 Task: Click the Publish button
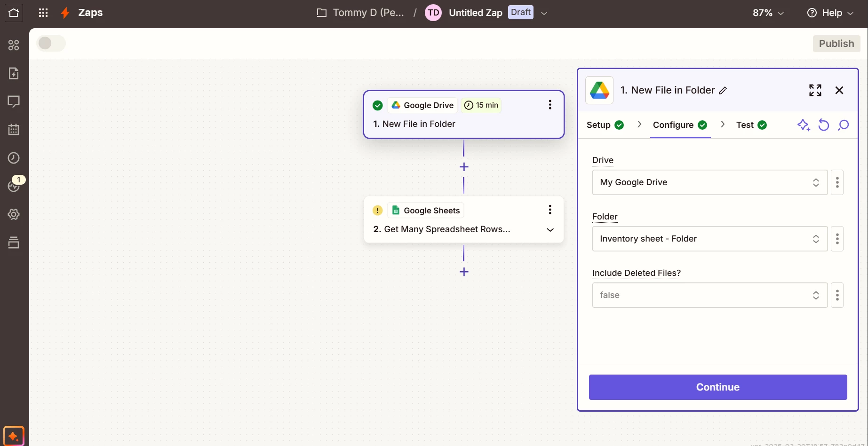tap(836, 44)
